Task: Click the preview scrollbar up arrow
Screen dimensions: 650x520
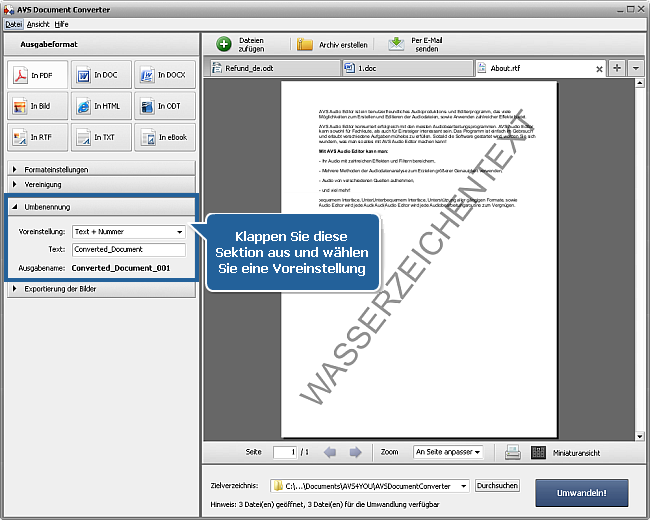Action: click(639, 83)
